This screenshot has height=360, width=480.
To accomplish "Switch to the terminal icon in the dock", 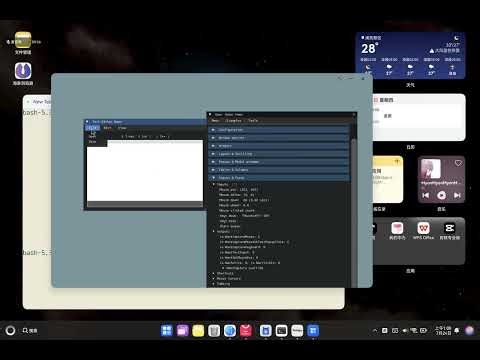I will (281, 331).
